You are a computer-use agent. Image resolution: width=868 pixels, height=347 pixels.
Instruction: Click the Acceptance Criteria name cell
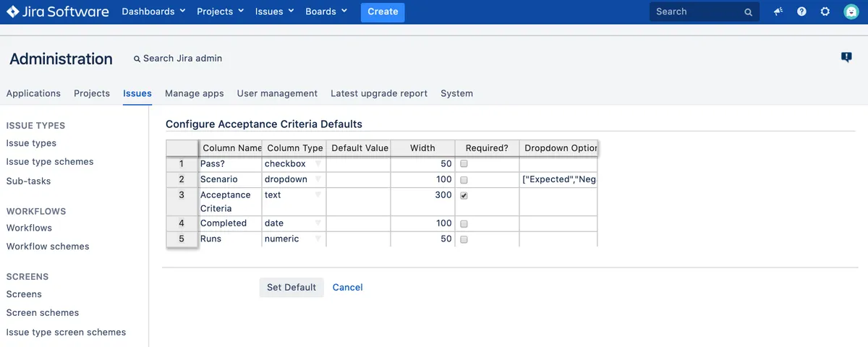click(230, 202)
